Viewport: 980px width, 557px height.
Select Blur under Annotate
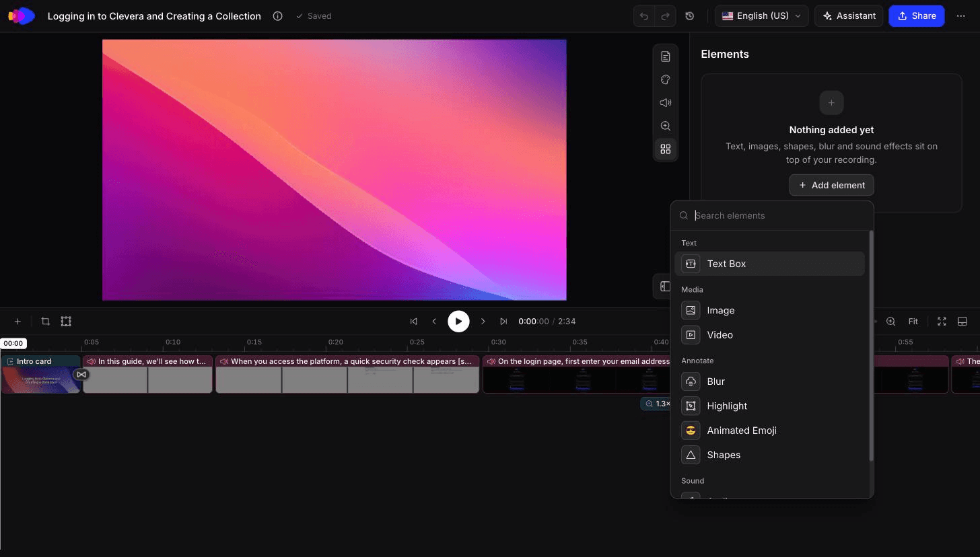[769, 381]
